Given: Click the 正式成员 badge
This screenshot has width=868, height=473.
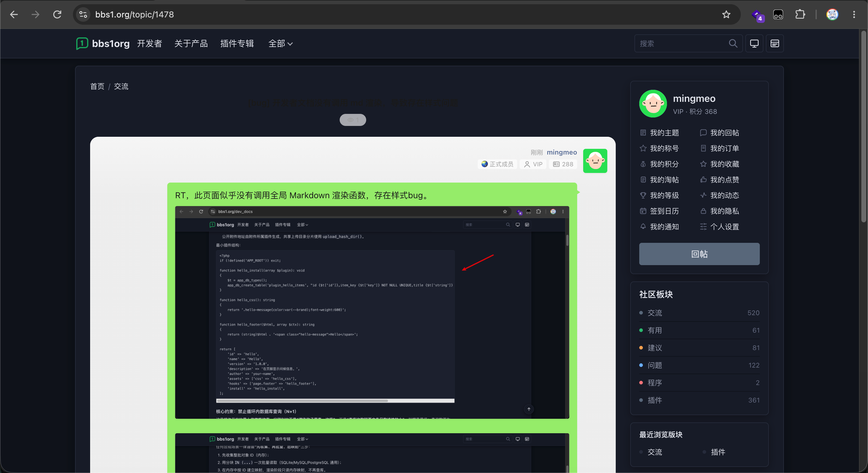Looking at the screenshot, I should [x=497, y=164].
